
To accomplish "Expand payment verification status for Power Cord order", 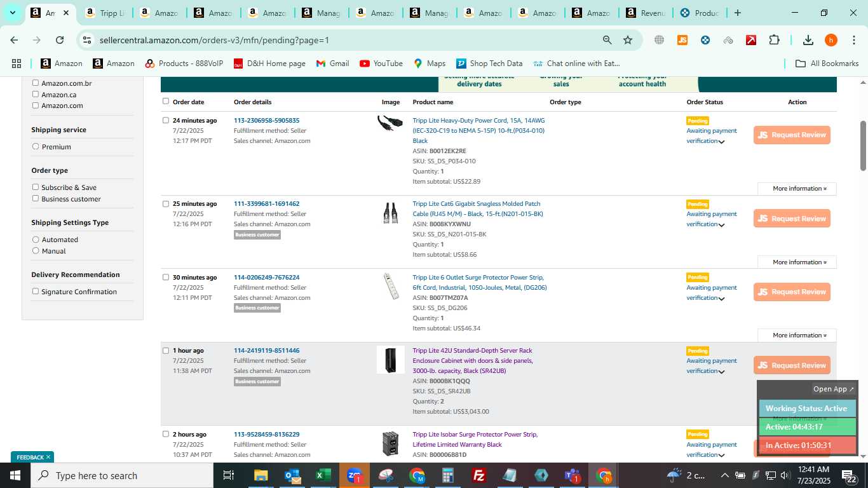I will tap(722, 142).
